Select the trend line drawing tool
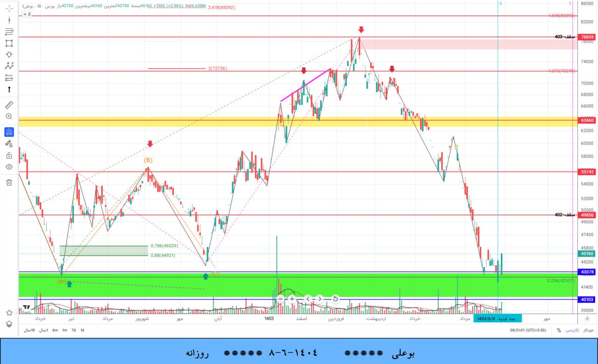 tap(9, 20)
